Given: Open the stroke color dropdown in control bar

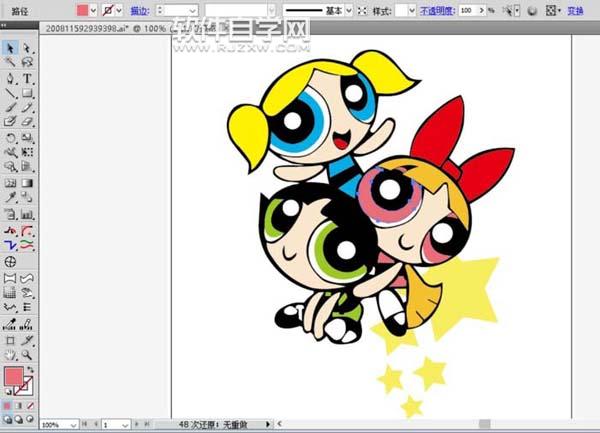Looking at the screenshot, I should 119,11.
